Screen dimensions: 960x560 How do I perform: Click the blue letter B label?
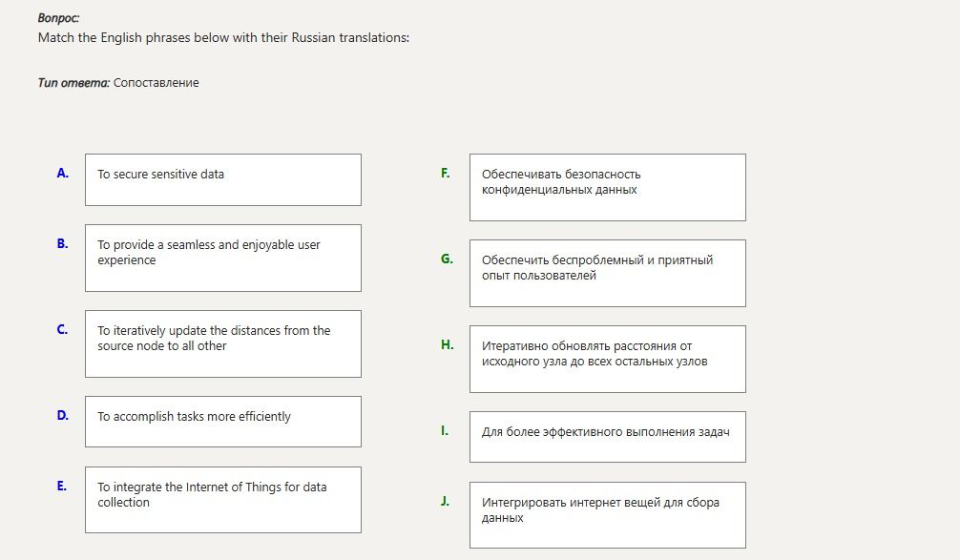point(62,243)
